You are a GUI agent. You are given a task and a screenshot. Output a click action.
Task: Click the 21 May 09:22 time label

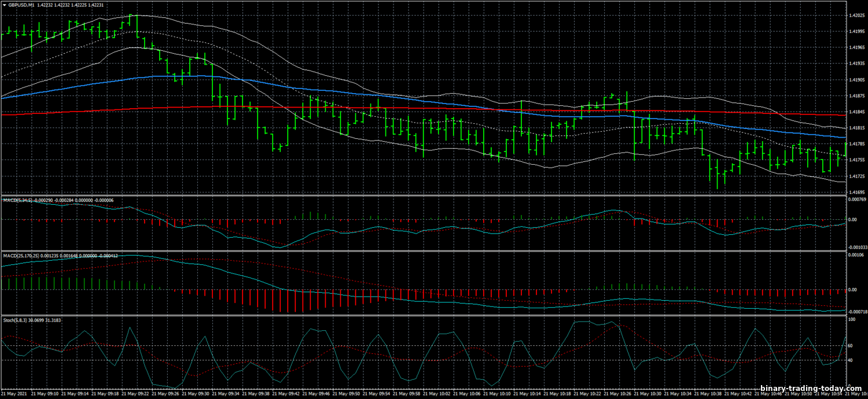tap(135, 393)
